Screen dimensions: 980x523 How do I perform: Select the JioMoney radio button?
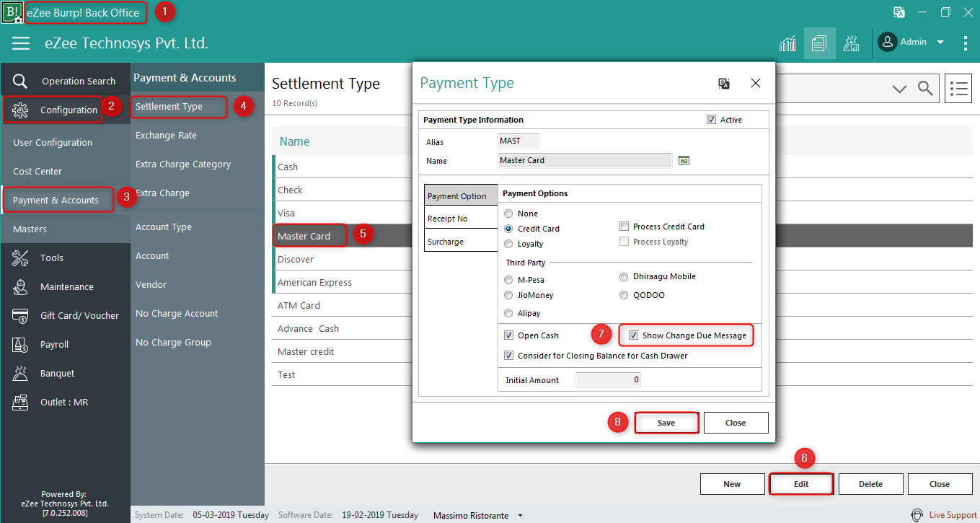(x=509, y=295)
